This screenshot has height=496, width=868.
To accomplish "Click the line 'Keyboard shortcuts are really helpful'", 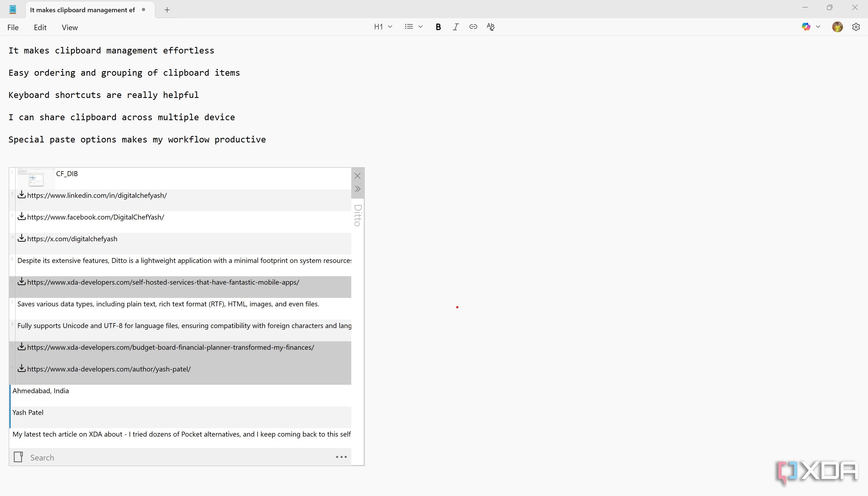I will point(104,95).
